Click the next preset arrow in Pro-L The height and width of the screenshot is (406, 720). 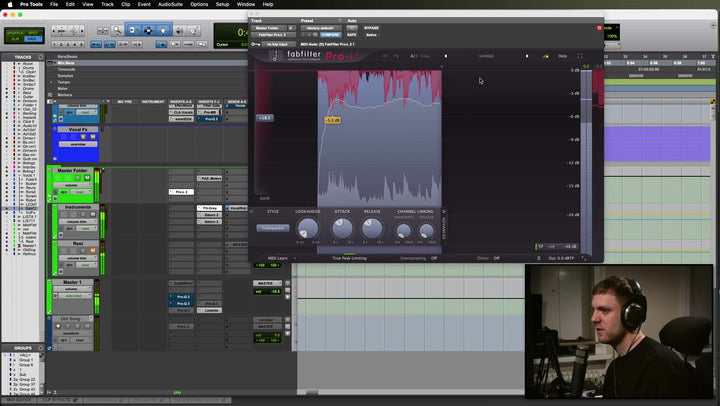coord(529,56)
